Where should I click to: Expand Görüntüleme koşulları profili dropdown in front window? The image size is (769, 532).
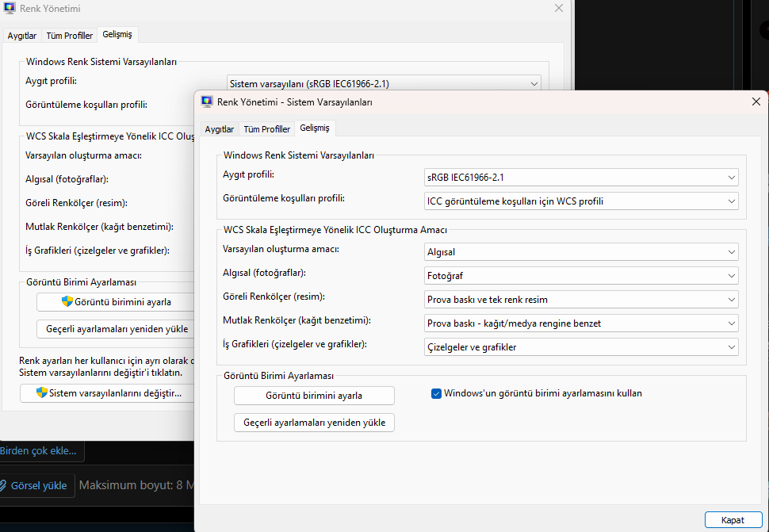pos(581,201)
